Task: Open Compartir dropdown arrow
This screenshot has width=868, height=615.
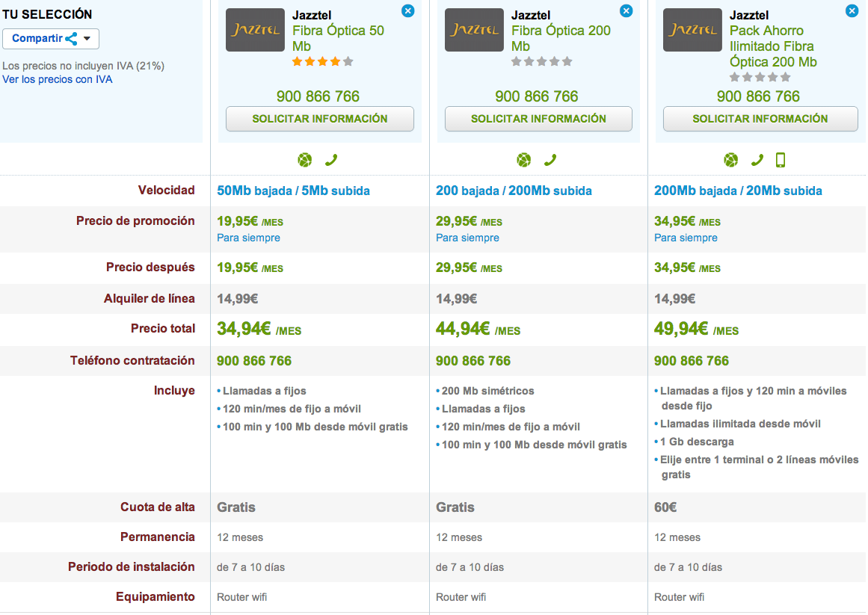Action: pos(87,39)
